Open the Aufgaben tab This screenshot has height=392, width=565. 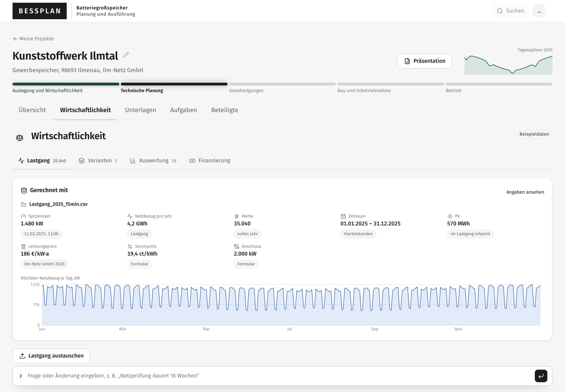tap(184, 110)
